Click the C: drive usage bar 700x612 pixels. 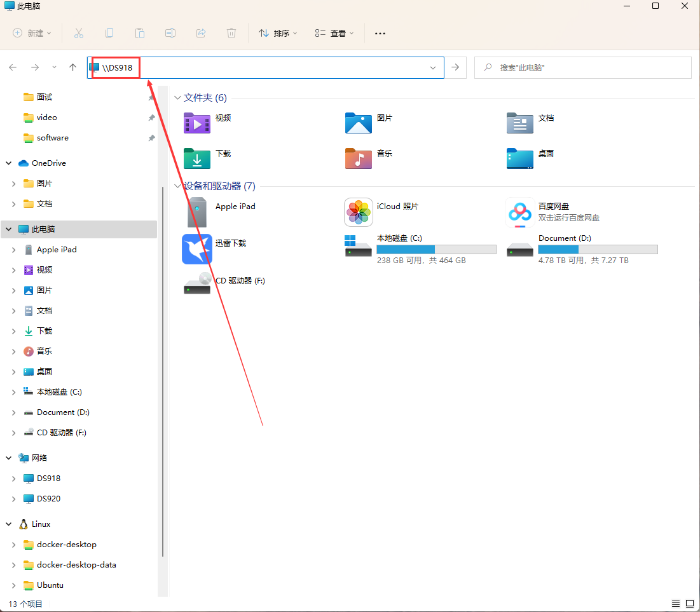[x=436, y=250]
